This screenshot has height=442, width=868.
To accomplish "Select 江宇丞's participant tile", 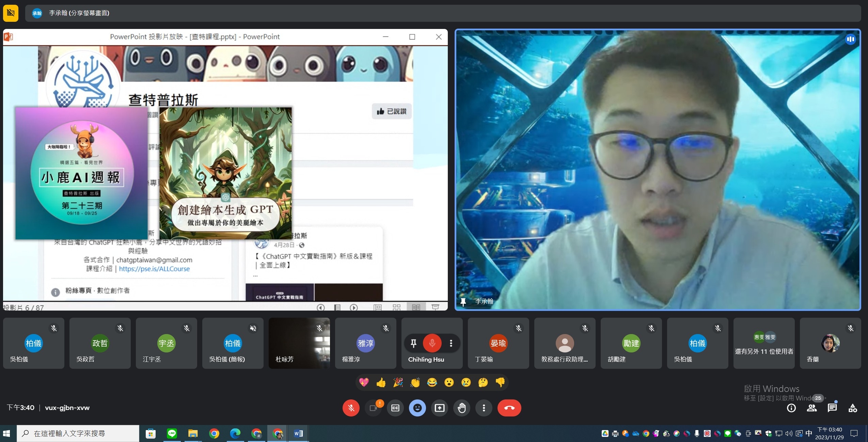I will 167,343.
